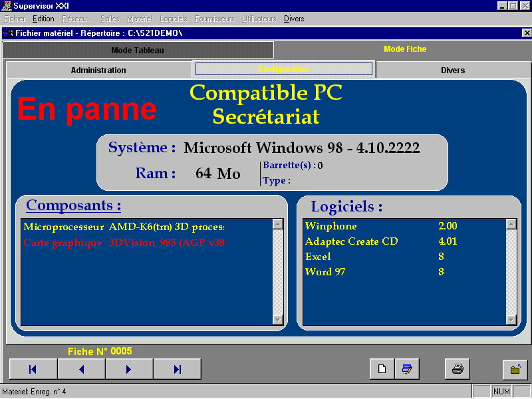
Task: Click the folder exit icon
Action: (x=515, y=369)
